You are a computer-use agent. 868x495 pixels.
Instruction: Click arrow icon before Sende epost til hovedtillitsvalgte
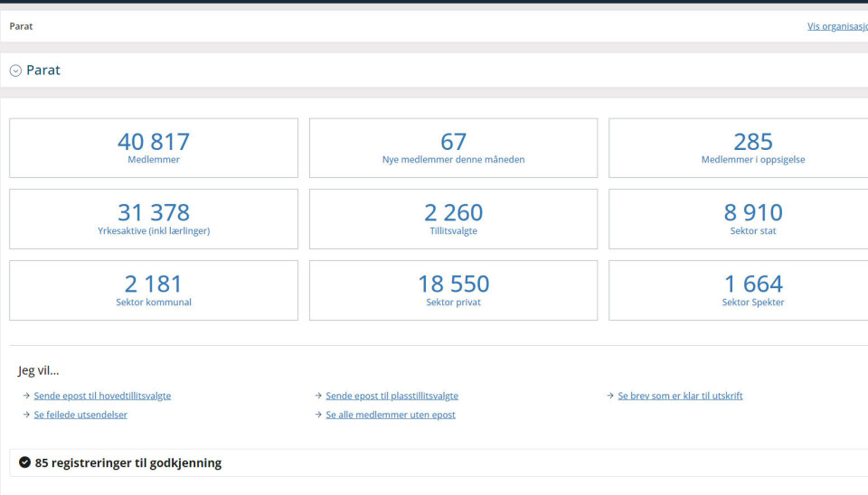click(x=26, y=396)
